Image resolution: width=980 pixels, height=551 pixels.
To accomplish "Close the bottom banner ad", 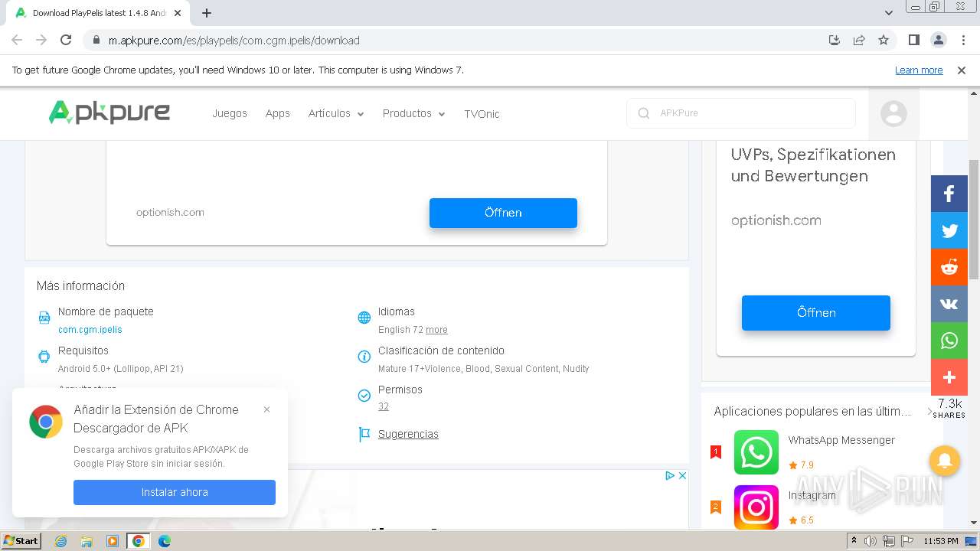I will [x=682, y=475].
